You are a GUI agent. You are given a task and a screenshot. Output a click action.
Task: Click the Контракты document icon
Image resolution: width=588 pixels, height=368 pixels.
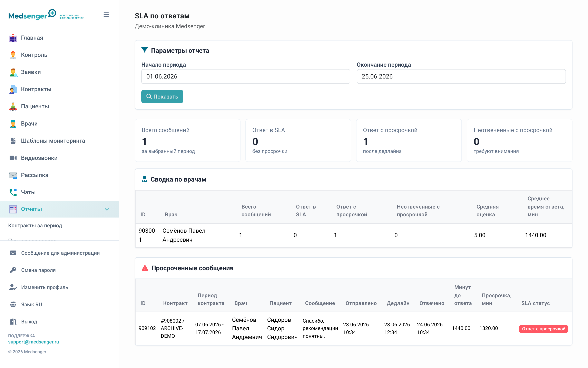coord(13,89)
